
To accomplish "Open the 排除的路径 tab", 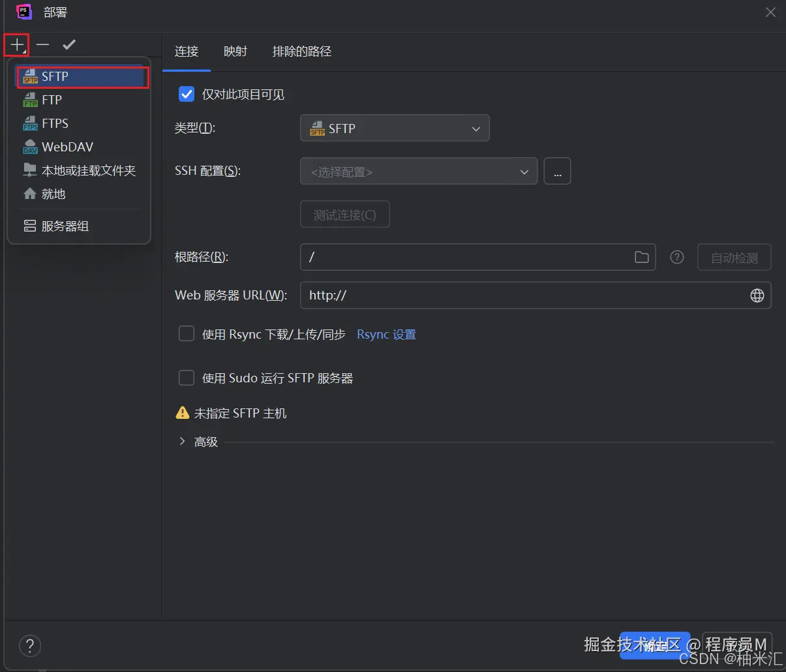I will pyautogui.click(x=302, y=52).
